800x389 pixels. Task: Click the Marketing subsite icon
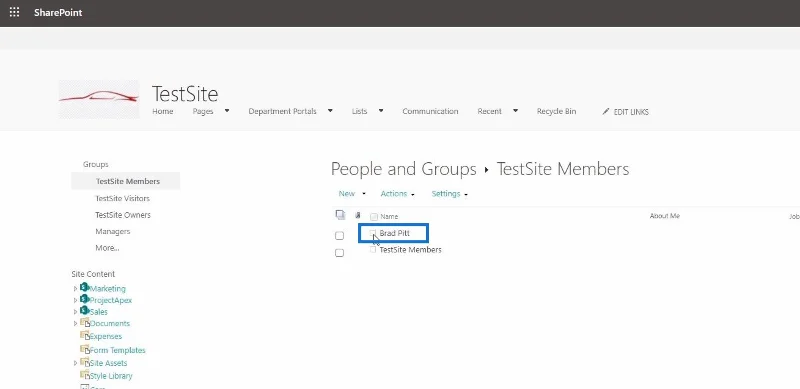[x=85, y=287]
